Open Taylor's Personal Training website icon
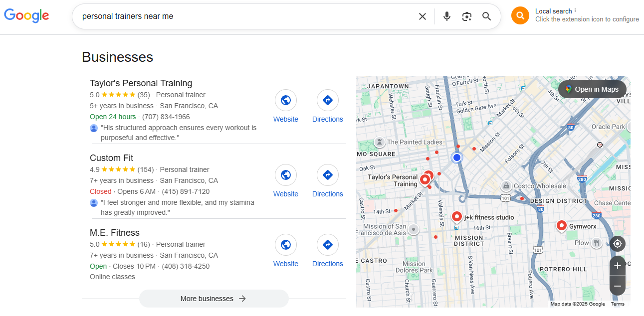 click(286, 100)
